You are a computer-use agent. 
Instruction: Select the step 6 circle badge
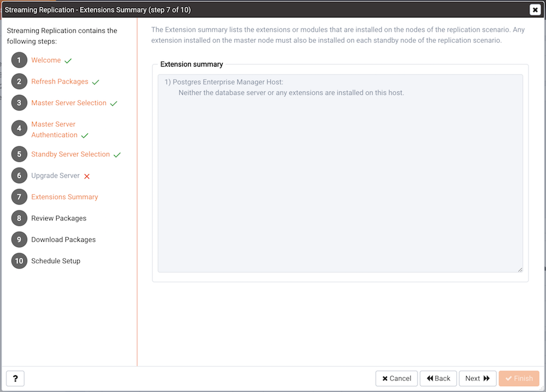(x=19, y=175)
